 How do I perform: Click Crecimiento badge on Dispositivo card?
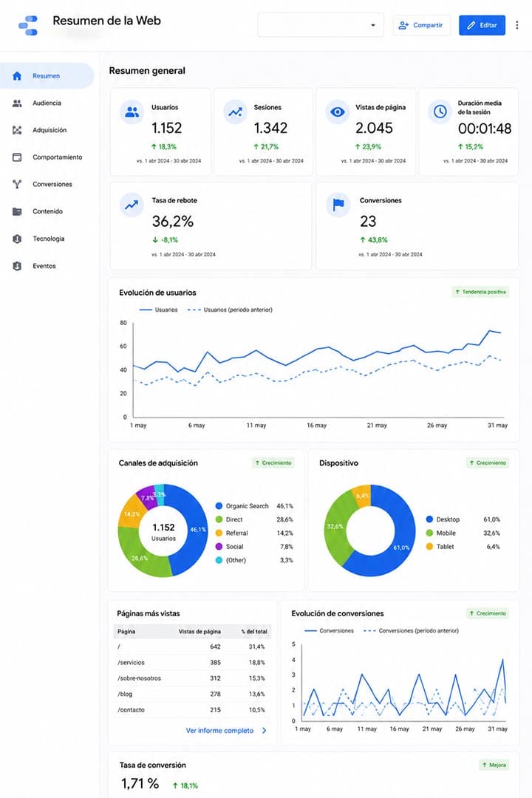488,463
